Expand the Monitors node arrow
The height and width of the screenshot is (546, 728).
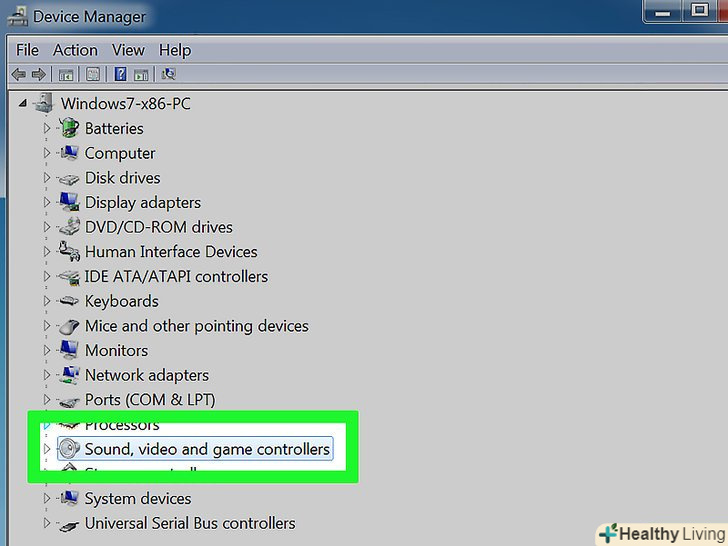click(x=46, y=350)
